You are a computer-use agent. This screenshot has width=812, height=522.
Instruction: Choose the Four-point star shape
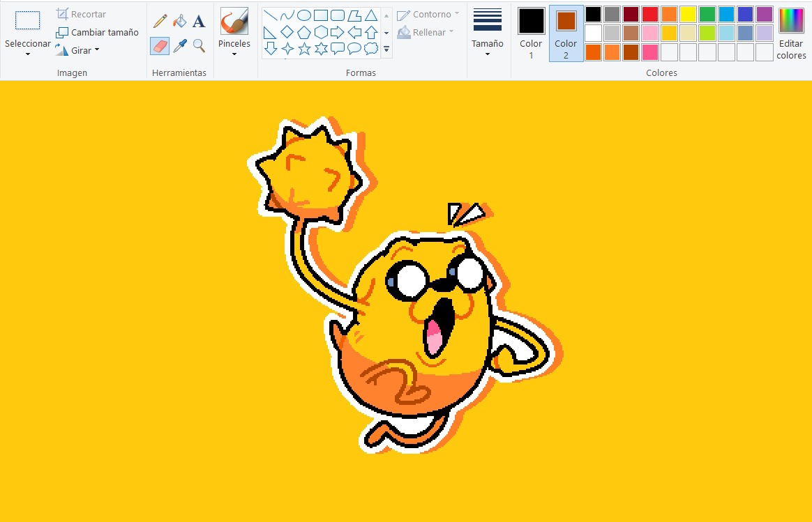click(287, 49)
